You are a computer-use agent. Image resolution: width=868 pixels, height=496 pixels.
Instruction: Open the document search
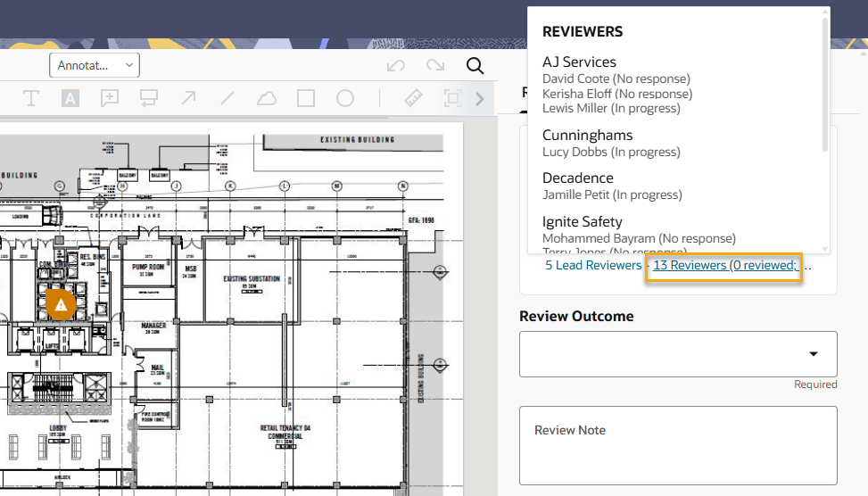475,66
